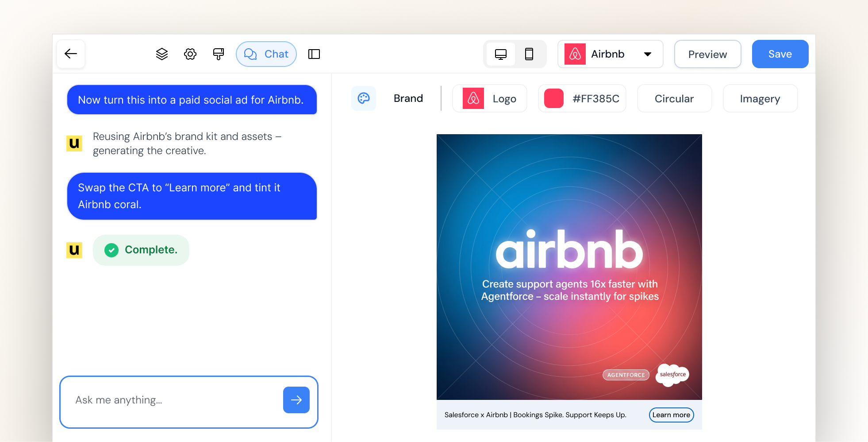
Task: Click the assistant avatar beside Complete status
Action: click(x=74, y=250)
